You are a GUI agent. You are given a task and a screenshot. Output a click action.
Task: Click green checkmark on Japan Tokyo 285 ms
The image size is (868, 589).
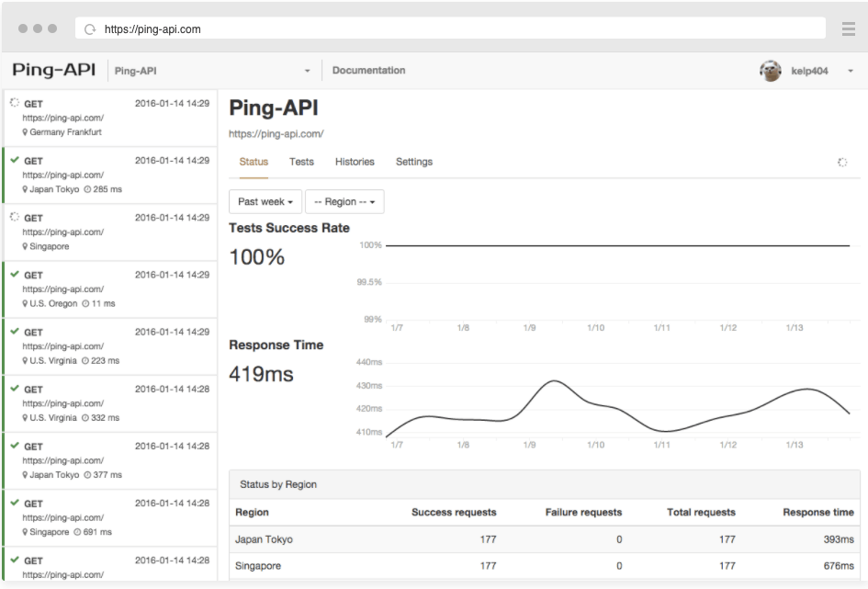15,160
